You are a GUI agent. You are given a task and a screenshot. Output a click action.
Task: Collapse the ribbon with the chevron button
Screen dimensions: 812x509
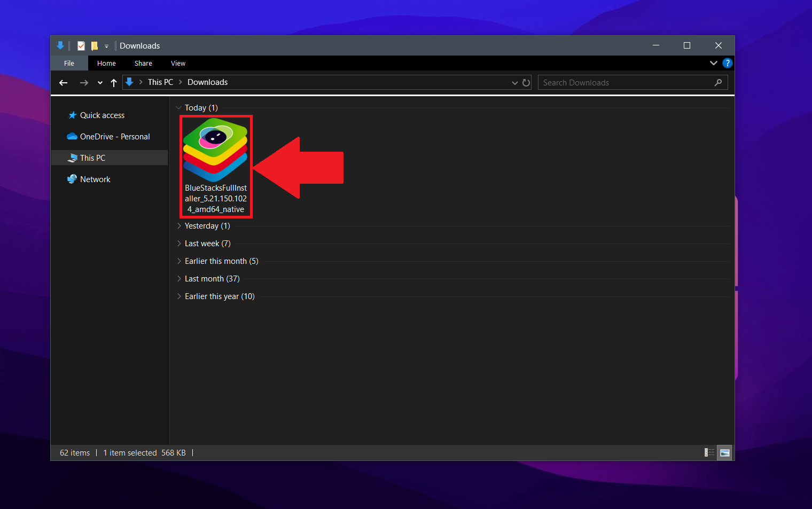[x=714, y=62]
